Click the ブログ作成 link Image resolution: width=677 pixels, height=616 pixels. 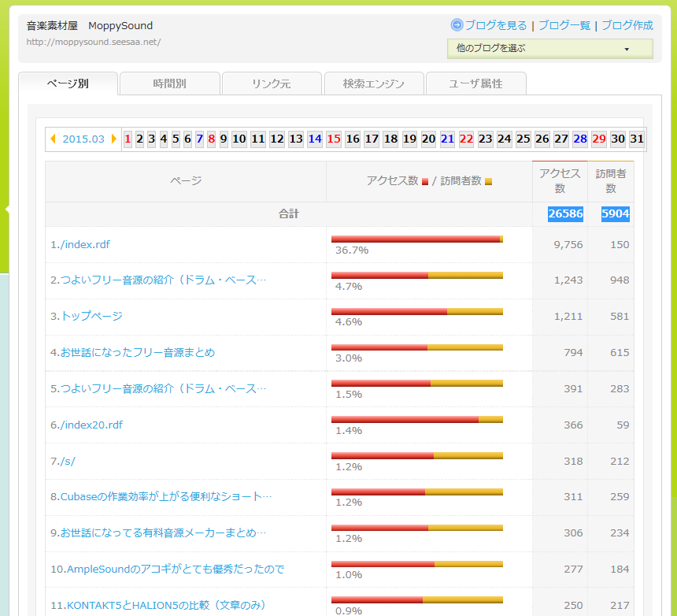pyautogui.click(x=627, y=25)
